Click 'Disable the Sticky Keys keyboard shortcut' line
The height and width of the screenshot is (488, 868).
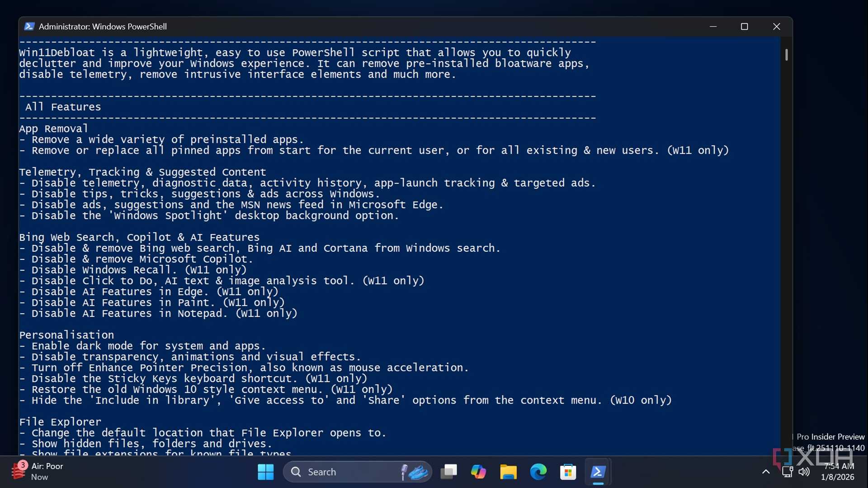(x=193, y=378)
